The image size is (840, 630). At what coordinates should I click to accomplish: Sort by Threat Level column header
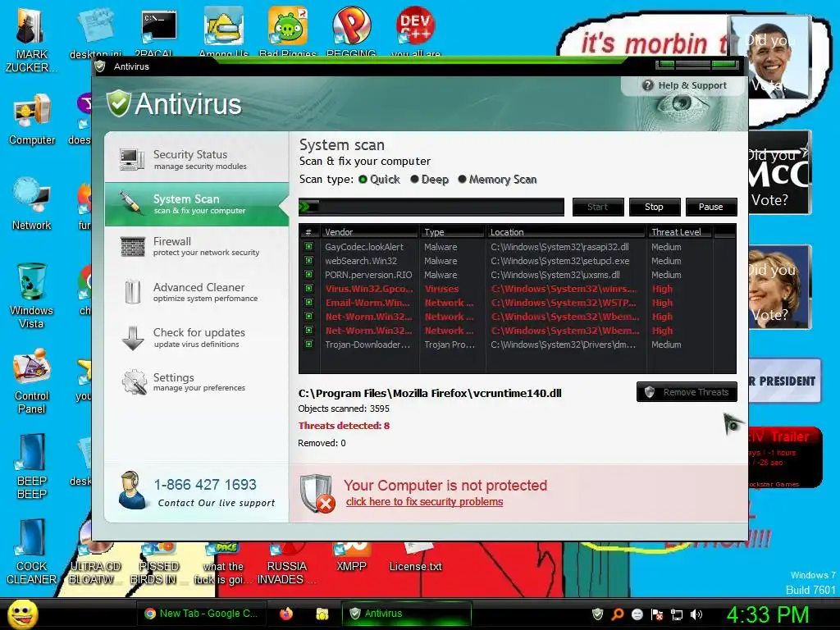[680, 232]
